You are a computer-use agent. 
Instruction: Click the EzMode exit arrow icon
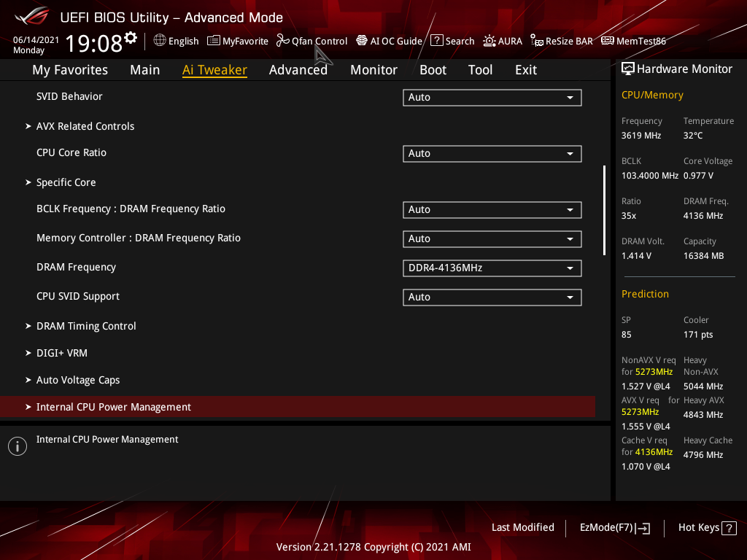point(643,528)
